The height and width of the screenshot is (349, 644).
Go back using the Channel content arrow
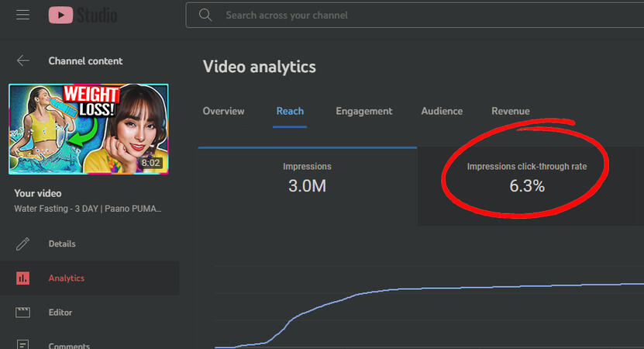23,60
